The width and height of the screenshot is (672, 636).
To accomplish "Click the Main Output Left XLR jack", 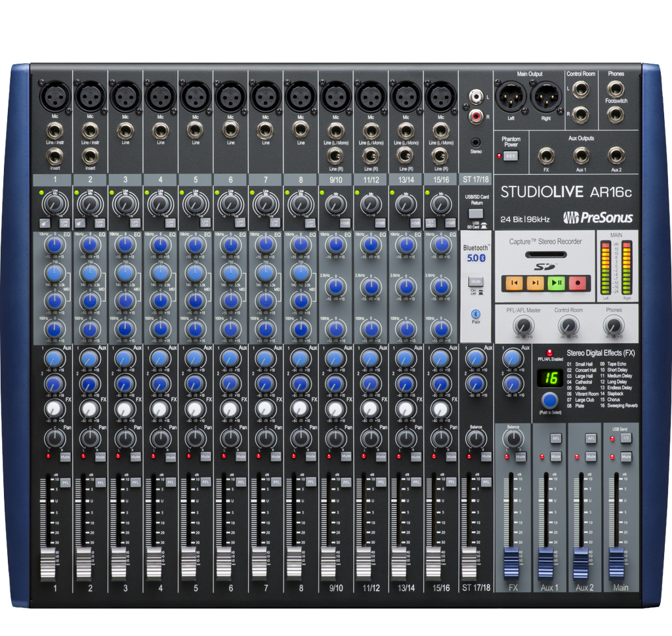I will [511, 97].
